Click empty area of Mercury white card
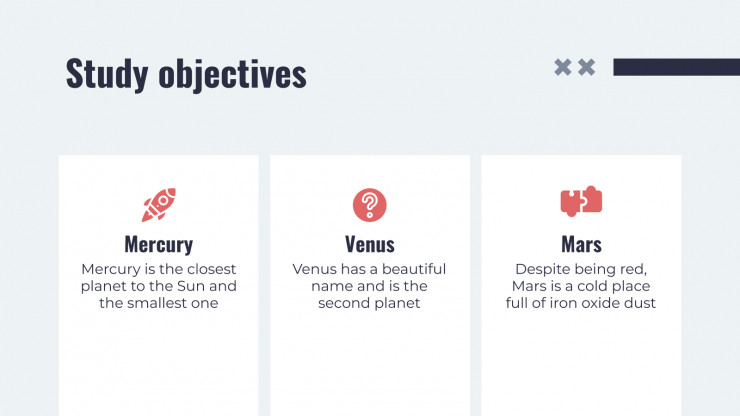 (159, 364)
